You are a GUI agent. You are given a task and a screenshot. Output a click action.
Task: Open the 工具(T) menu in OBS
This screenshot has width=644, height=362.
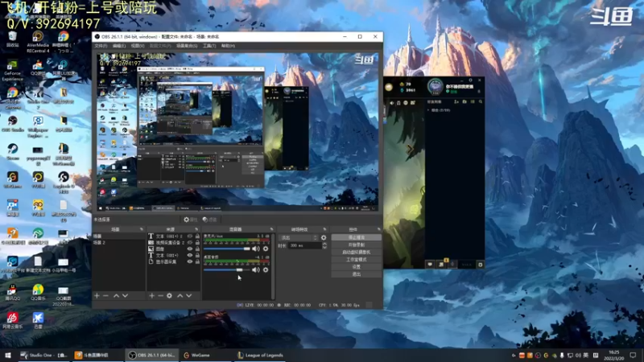coord(209,46)
